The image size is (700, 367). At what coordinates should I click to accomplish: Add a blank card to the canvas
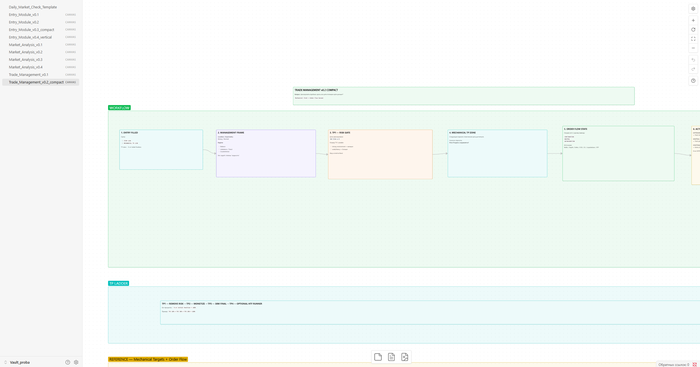click(x=378, y=357)
